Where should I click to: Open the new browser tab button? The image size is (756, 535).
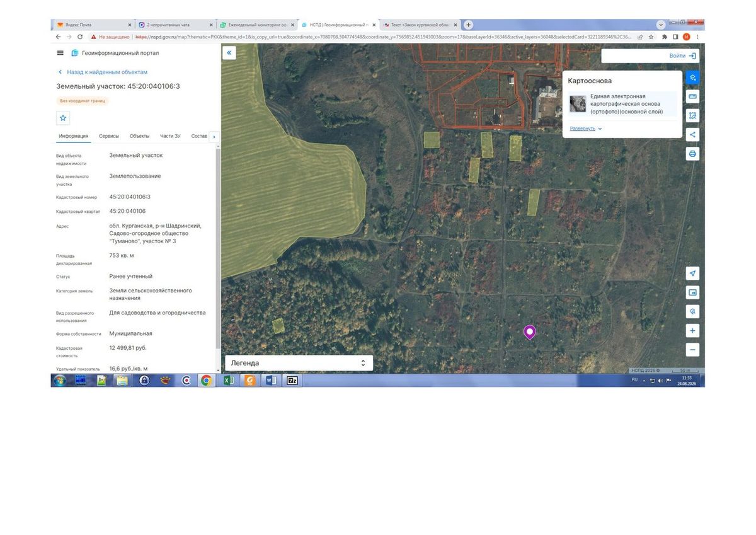(x=468, y=25)
